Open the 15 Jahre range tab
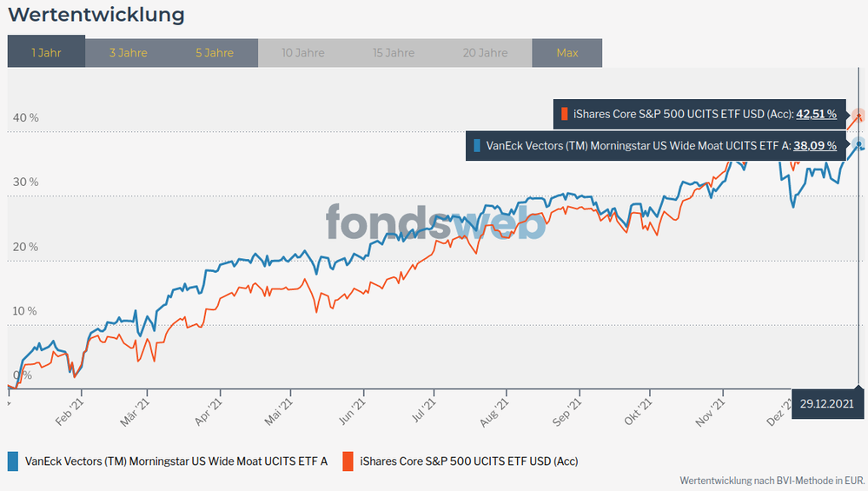Image resolution: width=868 pixels, height=491 pixels. coord(394,52)
